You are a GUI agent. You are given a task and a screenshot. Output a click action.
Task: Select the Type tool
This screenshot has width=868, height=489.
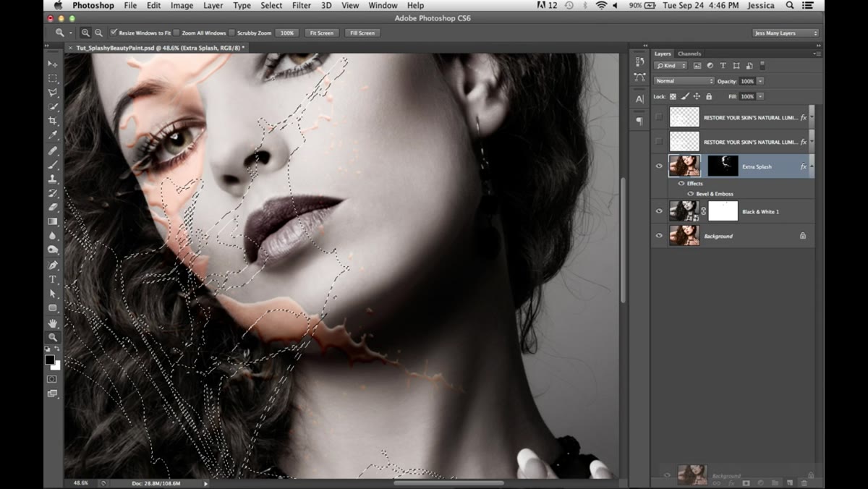coord(53,279)
